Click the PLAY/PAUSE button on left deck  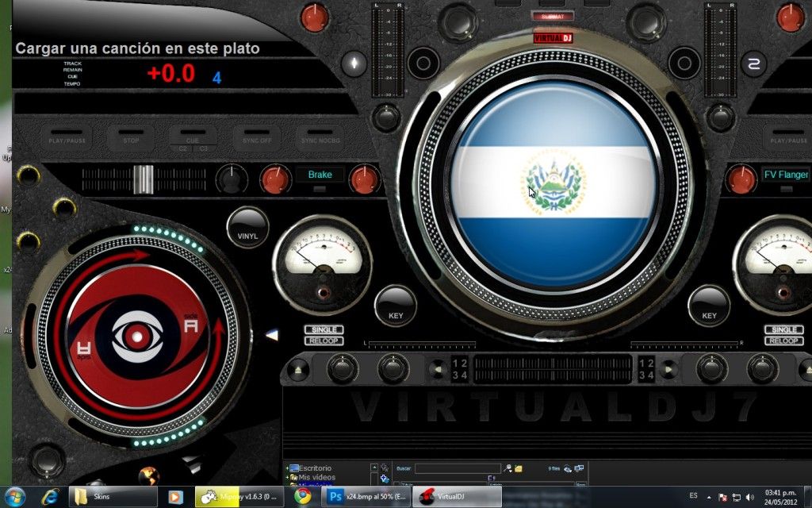pos(67,138)
